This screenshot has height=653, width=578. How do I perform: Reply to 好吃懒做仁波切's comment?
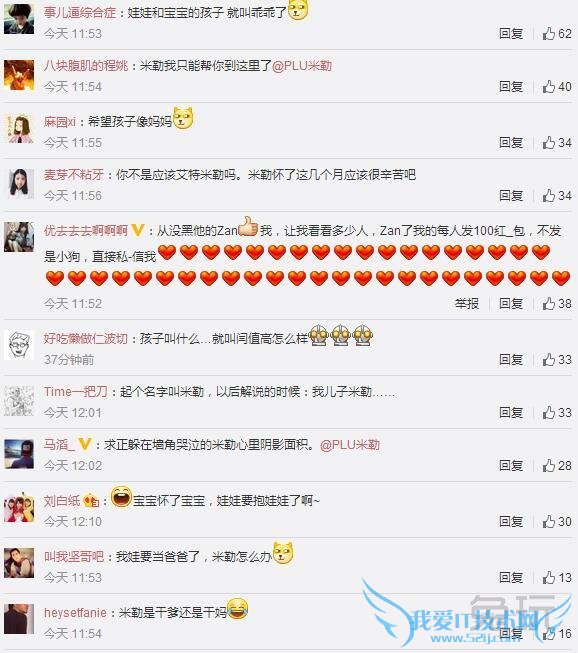pyautogui.click(x=511, y=359)
